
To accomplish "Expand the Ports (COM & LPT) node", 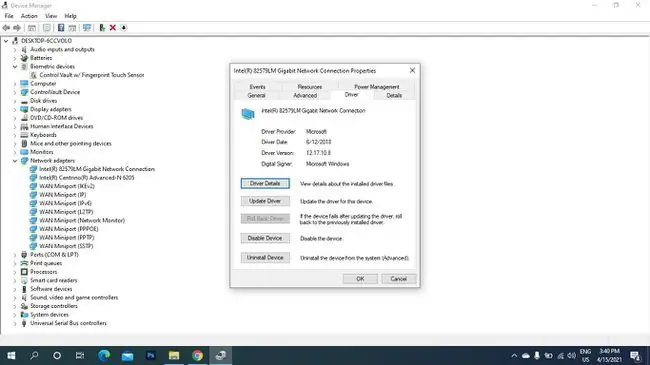I will tap(15, 255).
